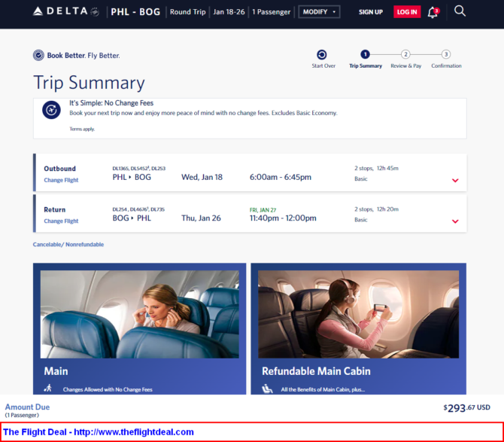The width and height of the screenshot is (504, 442).
Task: Open the MODIFY dropdown
Action: (319, 12)
